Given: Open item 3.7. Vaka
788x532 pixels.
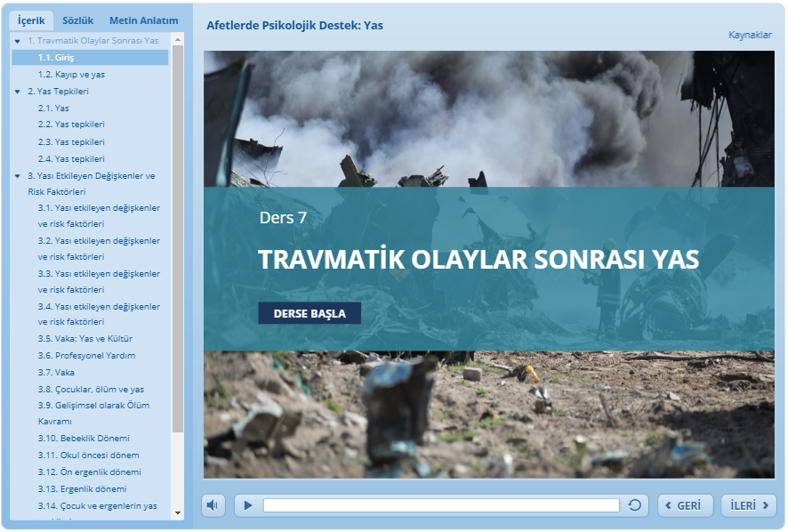Looking at the screenshot, I should point(56,373).
